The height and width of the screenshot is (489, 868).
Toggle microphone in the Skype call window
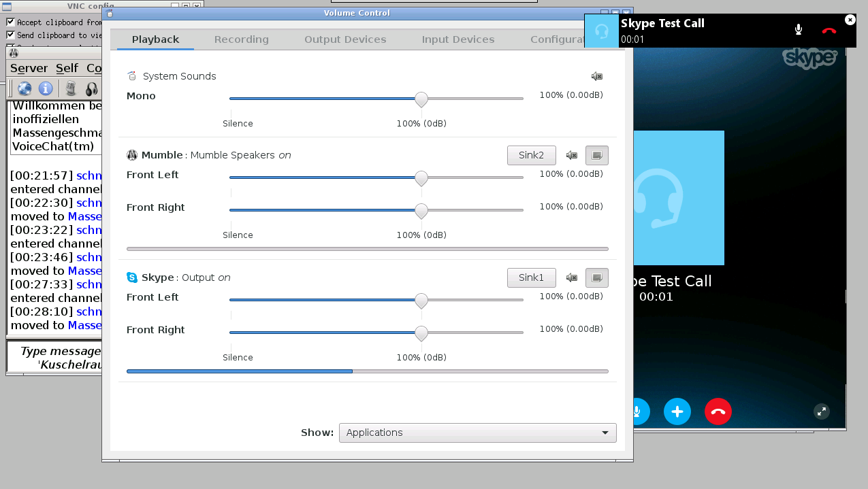click(638, 411)
